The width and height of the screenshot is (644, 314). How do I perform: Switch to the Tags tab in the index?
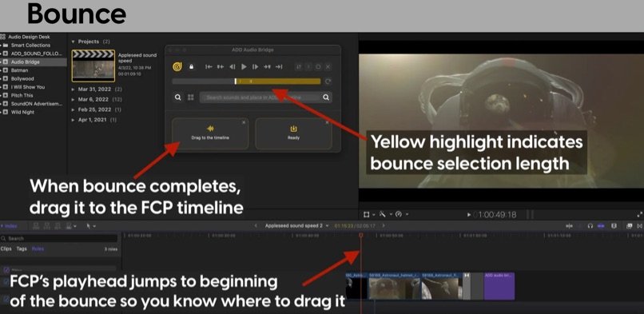(22, 248)
